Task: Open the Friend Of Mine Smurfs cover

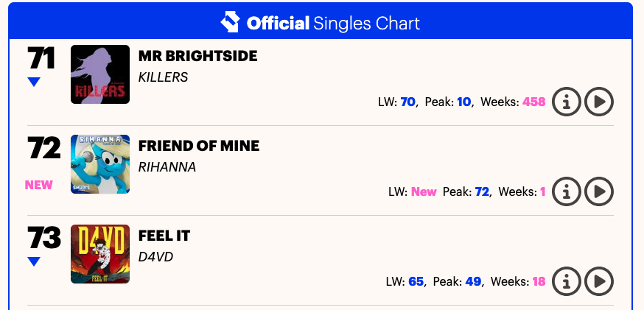Action: click(100, 164)
